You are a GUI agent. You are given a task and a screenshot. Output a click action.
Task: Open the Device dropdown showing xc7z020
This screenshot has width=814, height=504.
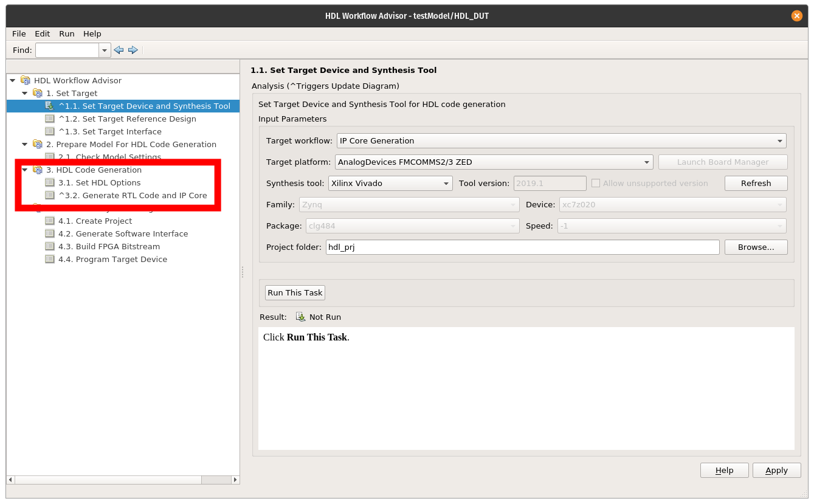click(672, 204)
